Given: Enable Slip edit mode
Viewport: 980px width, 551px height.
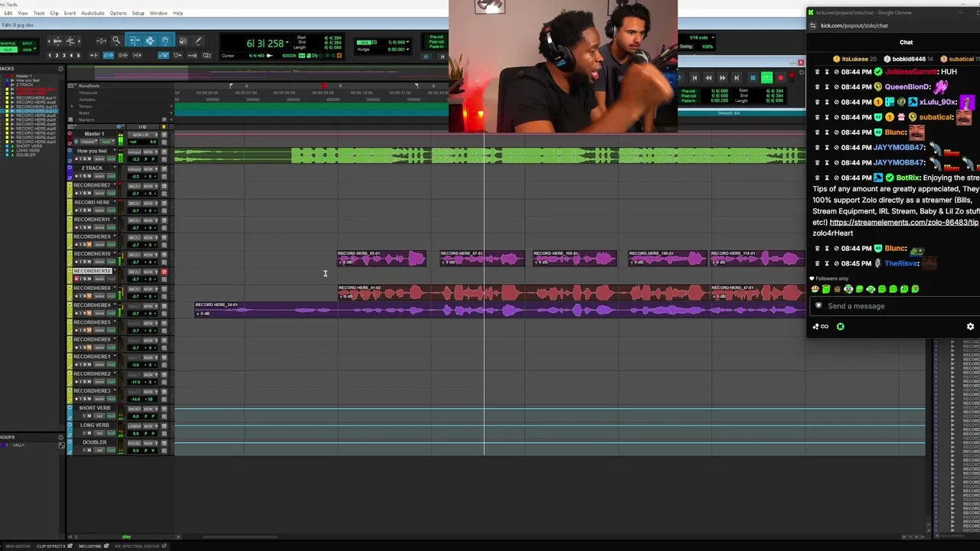Looking at the screenshot, I should 7,50.
